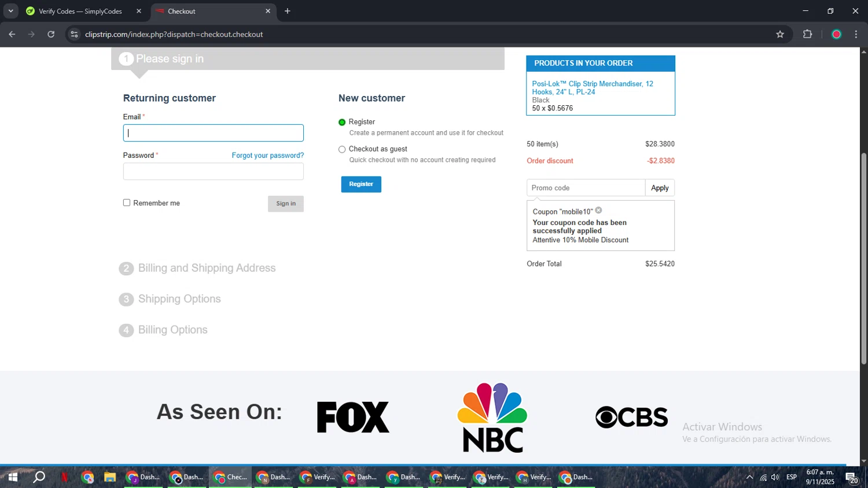This screenshot has width=868, height=488.
Task: Switch to the Chec... Chrome taskbar window
Action: 230,477
